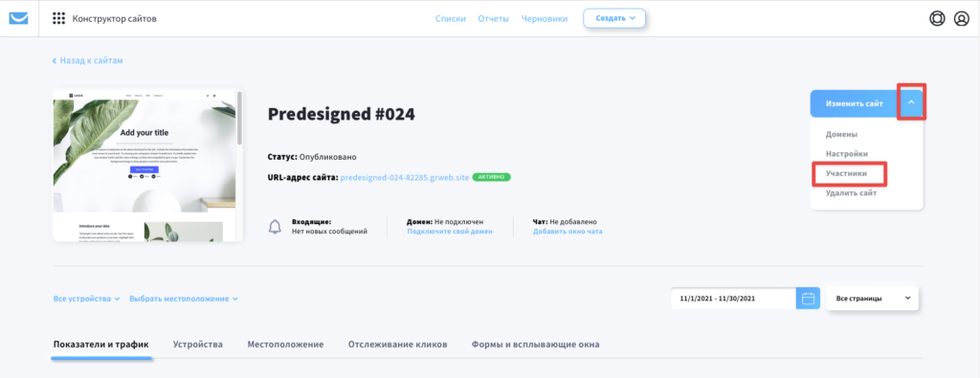The image size is (980, 378).
Task: Open the help lifebuoy icon
Action: (937, 19)
